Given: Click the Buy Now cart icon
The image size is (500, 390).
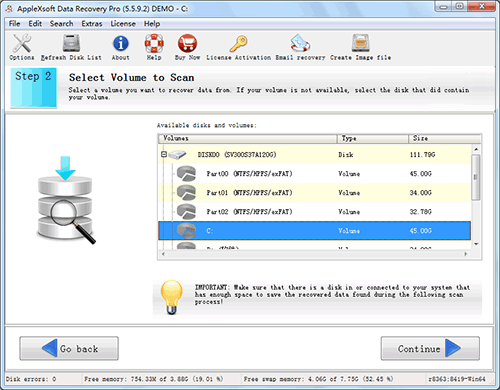Looking at the screenshot, I should pos(187,44).
